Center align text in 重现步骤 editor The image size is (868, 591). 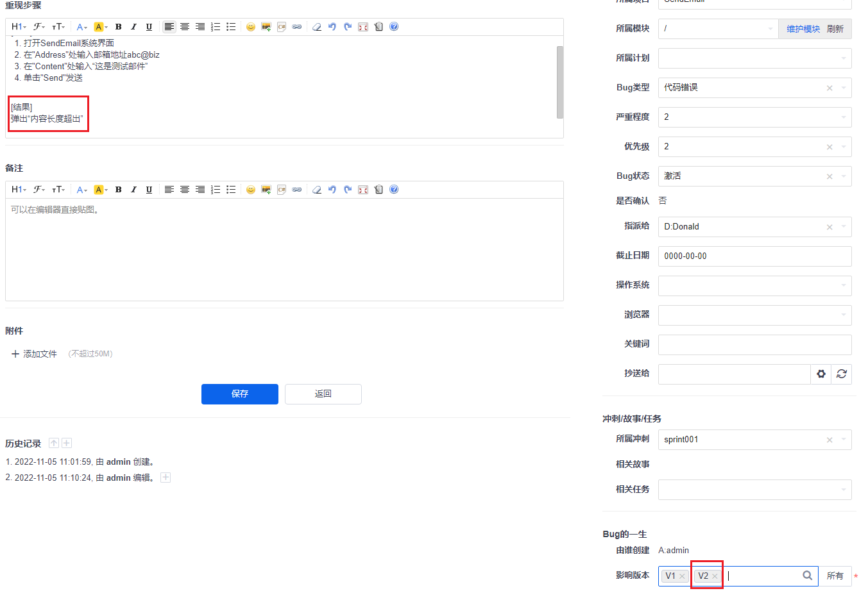[x=185, y=27]
